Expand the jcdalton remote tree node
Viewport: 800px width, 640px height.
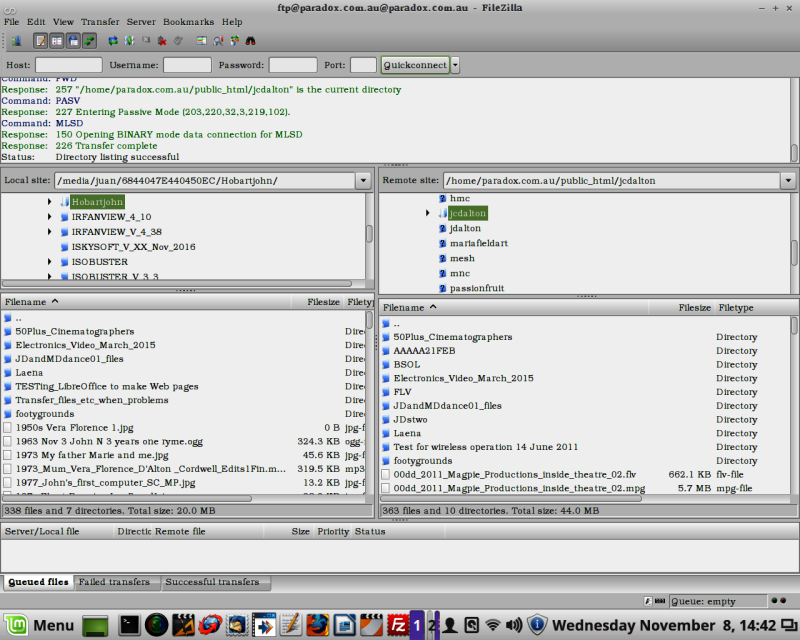428,213
